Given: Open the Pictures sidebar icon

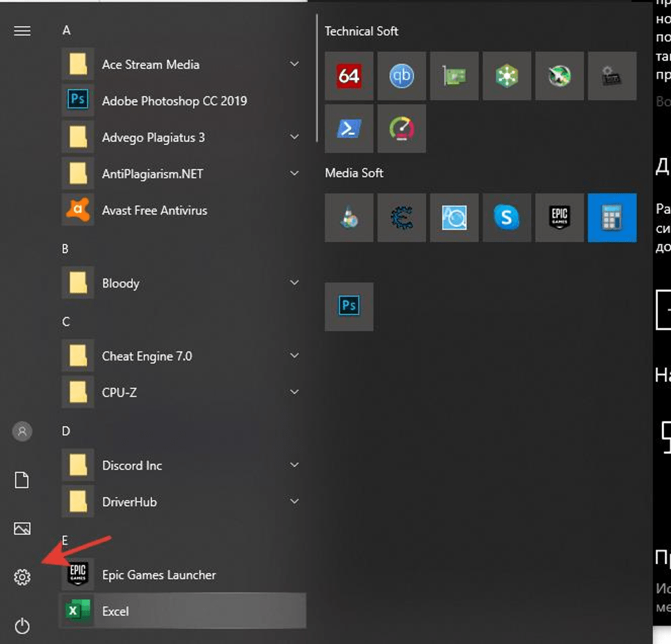Looking at the screenshot, I should [x=22, y=528].
